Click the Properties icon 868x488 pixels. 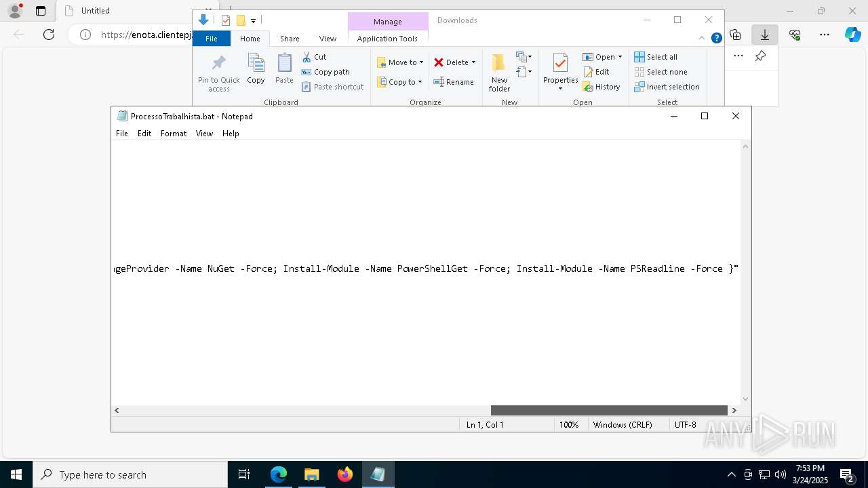click(560, 64)
